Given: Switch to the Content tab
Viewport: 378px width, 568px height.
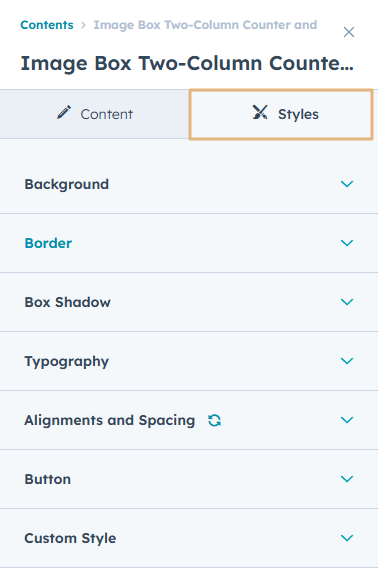Looking at the screenshot, I should [x=95, y=114].
